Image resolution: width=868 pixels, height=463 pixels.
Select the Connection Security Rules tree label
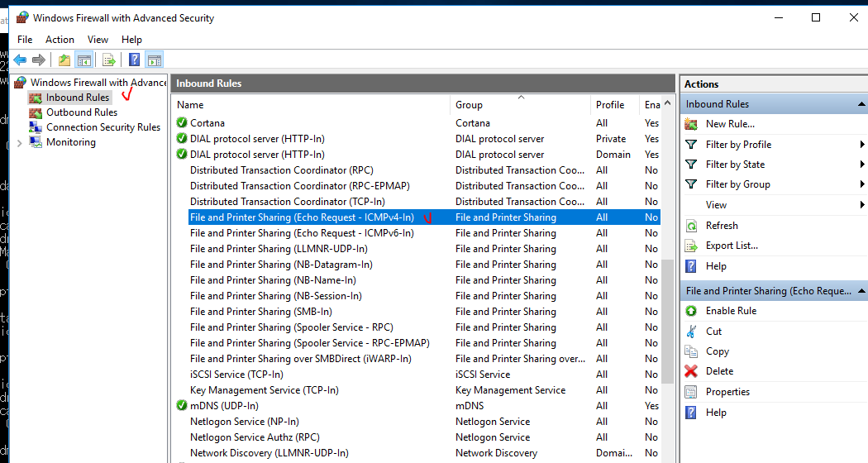click(x=103, y=127)
